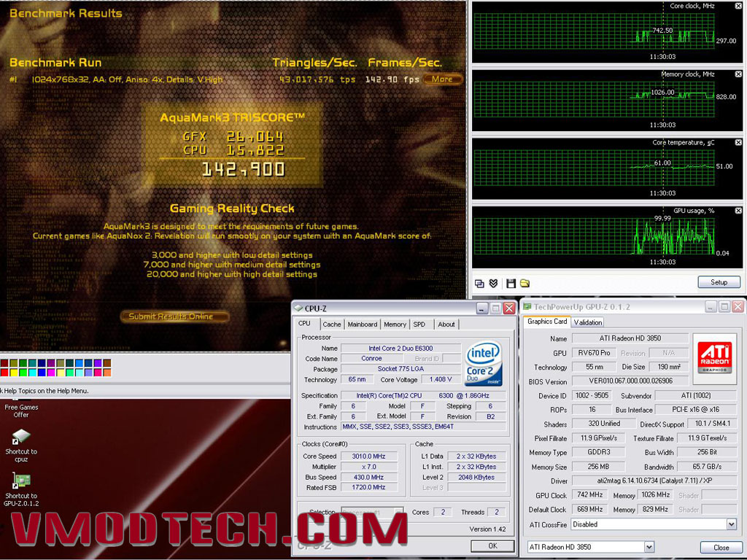This screenshot has height=560, width=747.
Task: Select the Shortcut to cpuz desktop icon
Action: point(21,446)
